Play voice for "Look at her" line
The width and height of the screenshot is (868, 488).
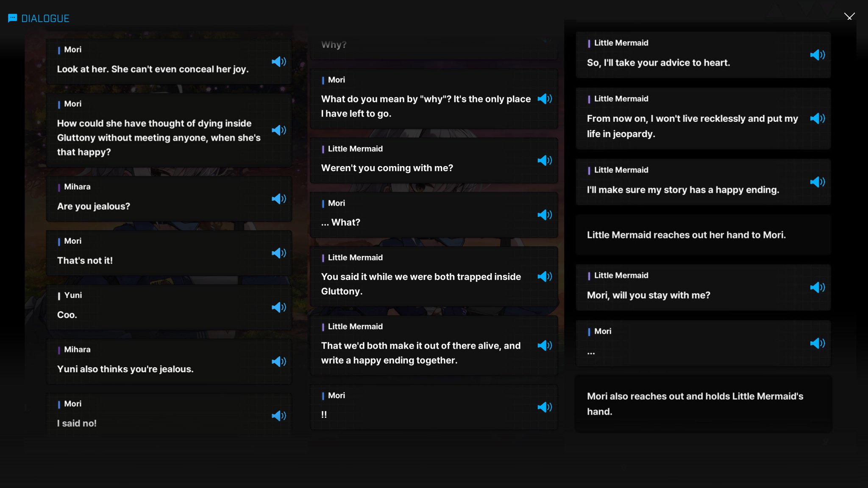[279, 62]
